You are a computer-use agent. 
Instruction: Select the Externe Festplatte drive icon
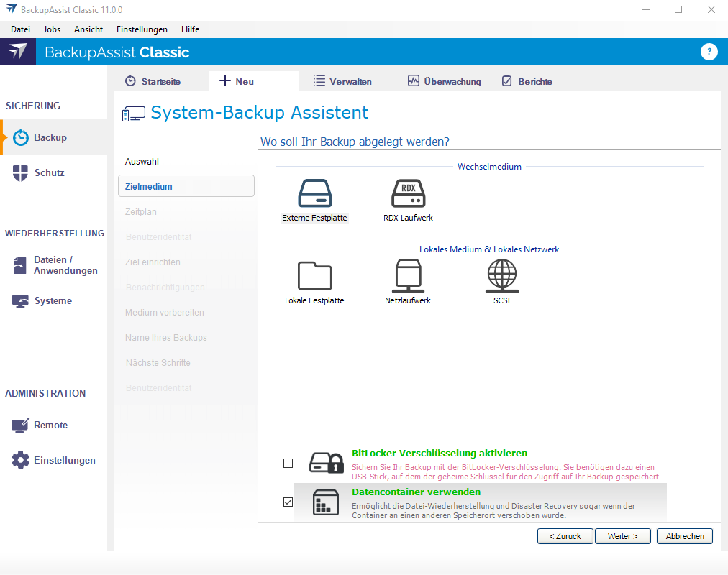pyautogui.click(x=314, y=193)
